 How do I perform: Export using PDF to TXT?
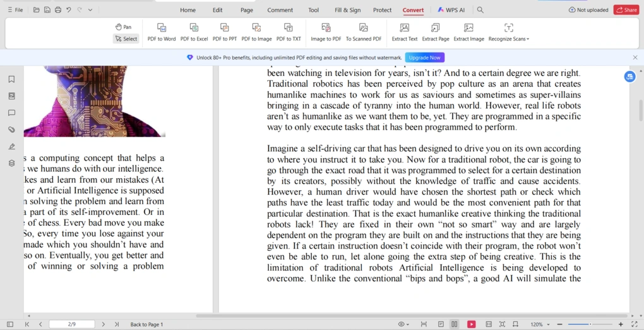[x=289, y=32]
